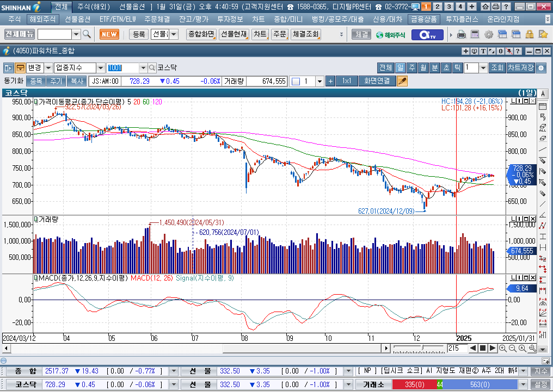Screen dimensions: 553x392
Task: Open the 금융상품 menu
Action: 423,19
